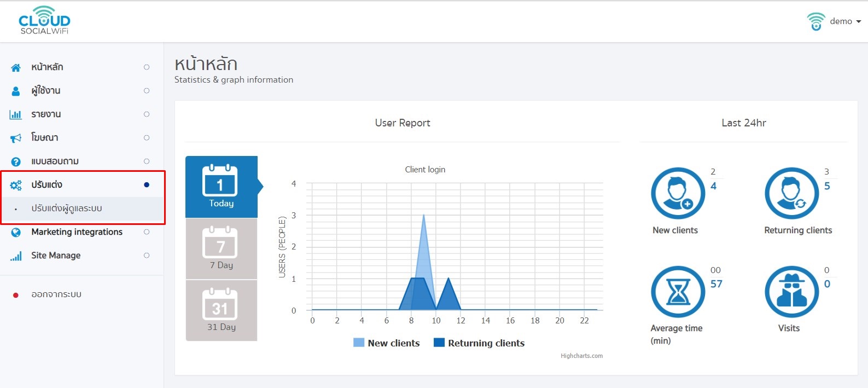Click the red dot beside ออกจากระบบ
868x388 pixels.
click(x=16, y=295)
